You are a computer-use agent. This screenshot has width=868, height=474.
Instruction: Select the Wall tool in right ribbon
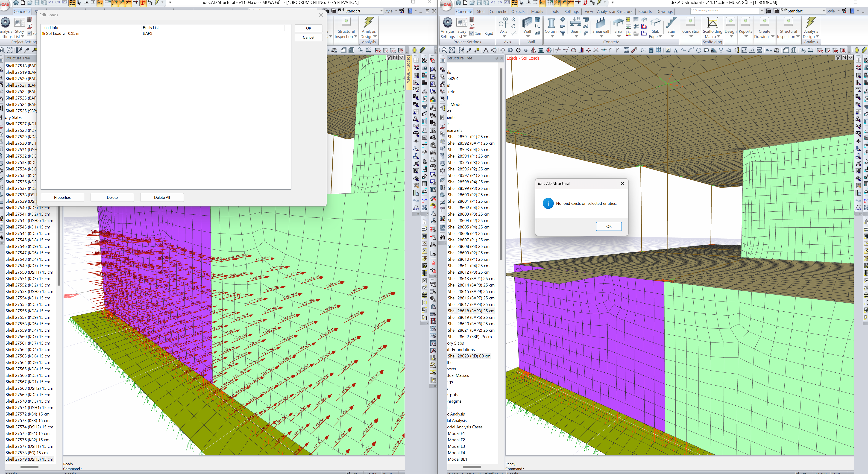pos(527,23)
